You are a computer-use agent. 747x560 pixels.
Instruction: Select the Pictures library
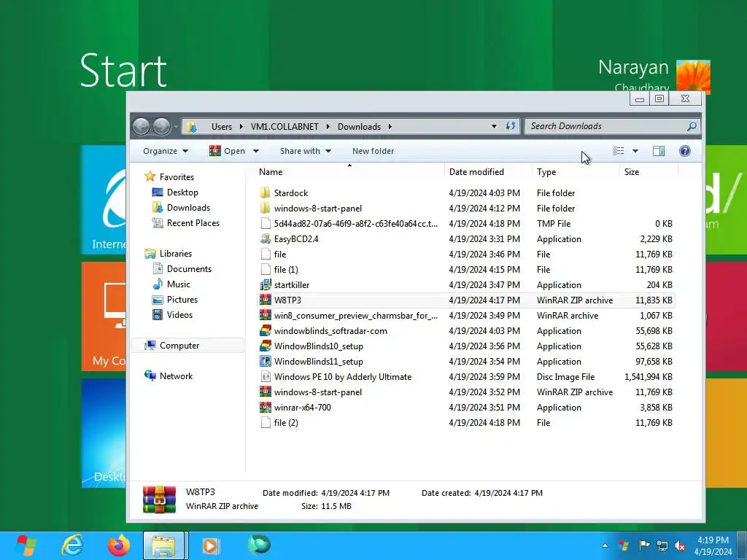pos(182,300)
